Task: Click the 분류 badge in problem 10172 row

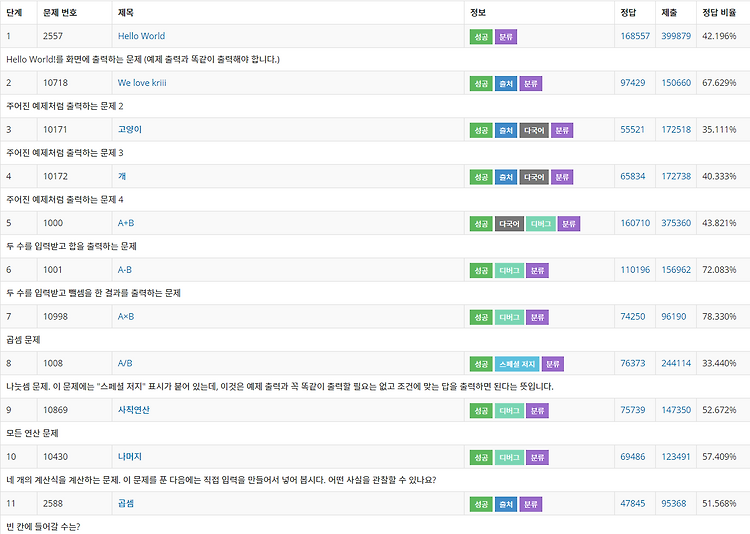Action: pyautogui.click(x=562, y=178)
